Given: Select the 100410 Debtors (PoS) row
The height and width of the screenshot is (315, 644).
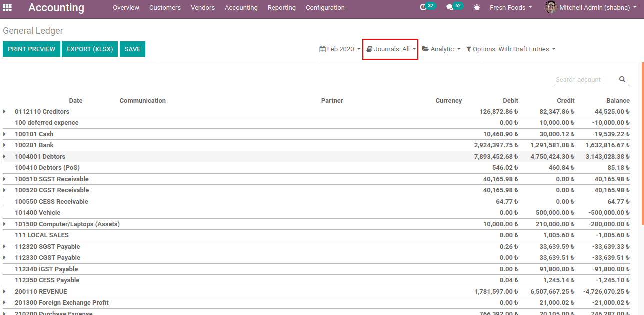Looking at the screenshot, I should 316,167.
